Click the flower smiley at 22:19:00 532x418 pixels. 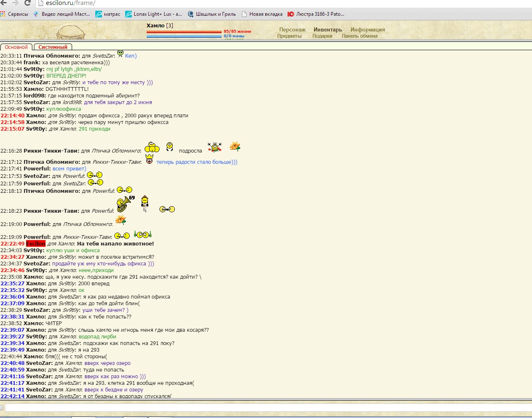click(x=121, y=220)
